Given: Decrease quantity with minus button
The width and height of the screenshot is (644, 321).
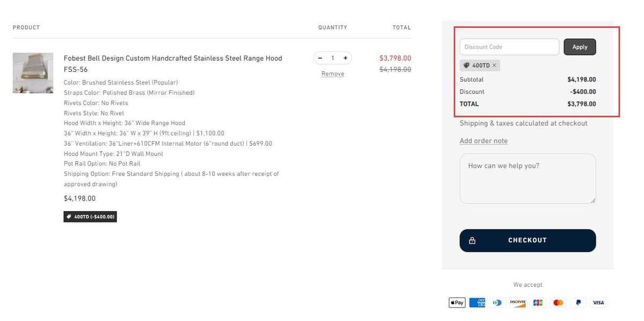Looking at the screenshot, I should [320, 58].
